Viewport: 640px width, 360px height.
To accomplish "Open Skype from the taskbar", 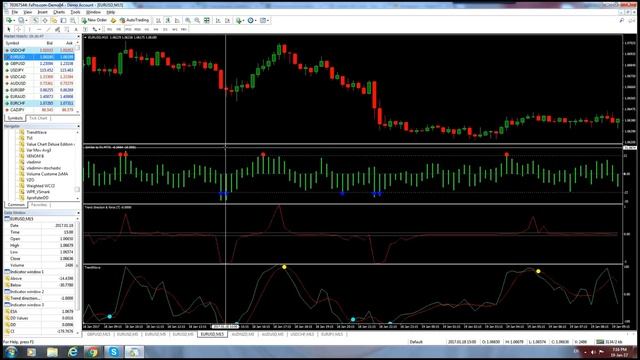I will (113, 352).
